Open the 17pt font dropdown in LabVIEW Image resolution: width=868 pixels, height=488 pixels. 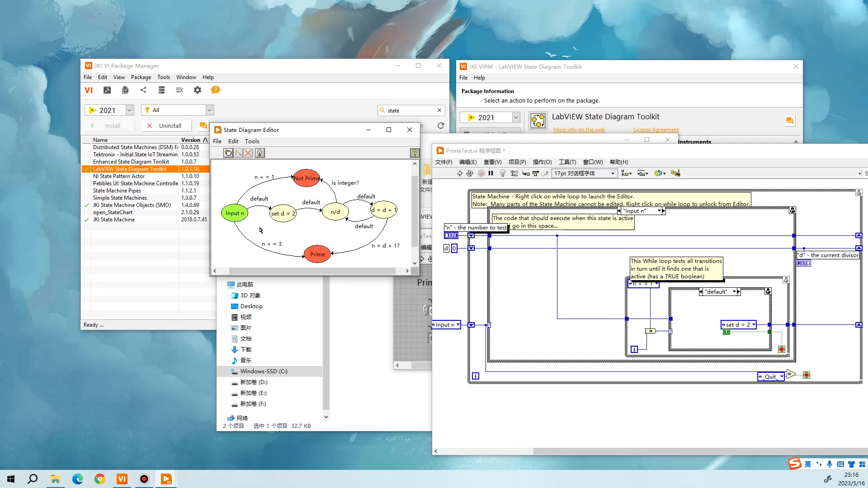[x=613, y=173]
